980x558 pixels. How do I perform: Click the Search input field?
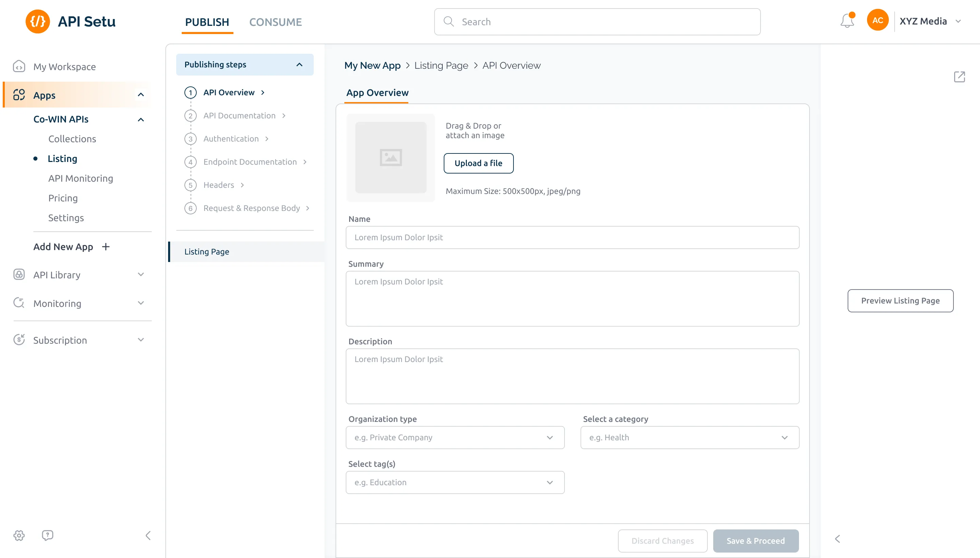click(597, 22)
